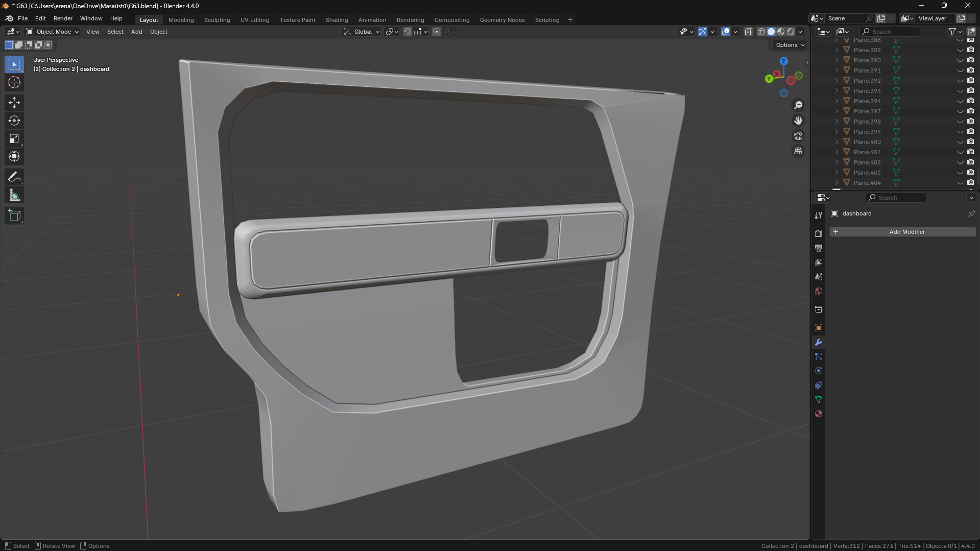Open the Render properties tab

pyautogui.click(x=819, y=234)
